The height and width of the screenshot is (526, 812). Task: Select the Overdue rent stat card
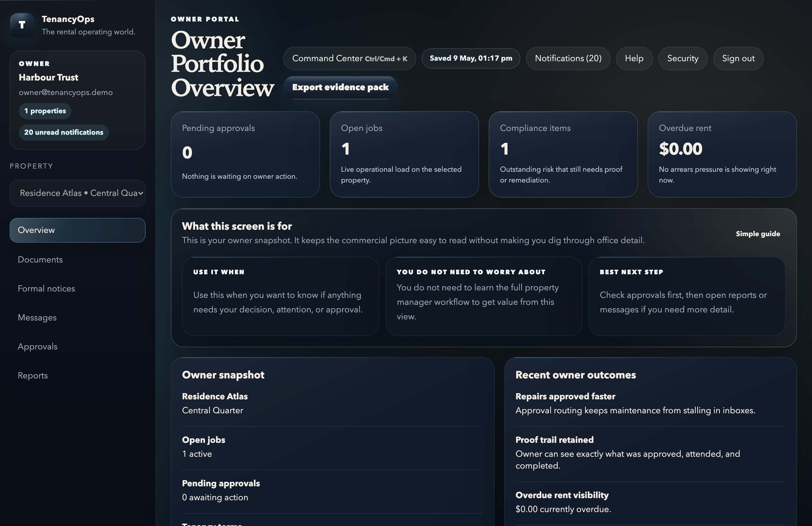coord(722,154)
